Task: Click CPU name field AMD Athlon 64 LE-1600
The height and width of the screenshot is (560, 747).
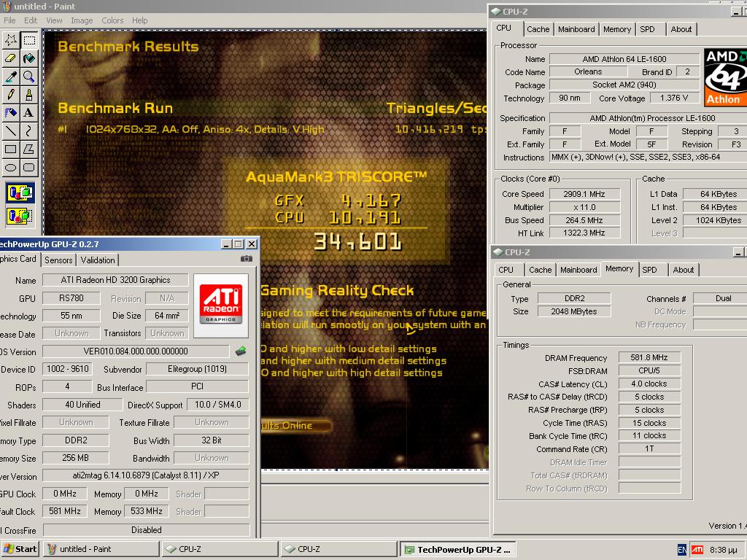Action: [x=624, y=59]
